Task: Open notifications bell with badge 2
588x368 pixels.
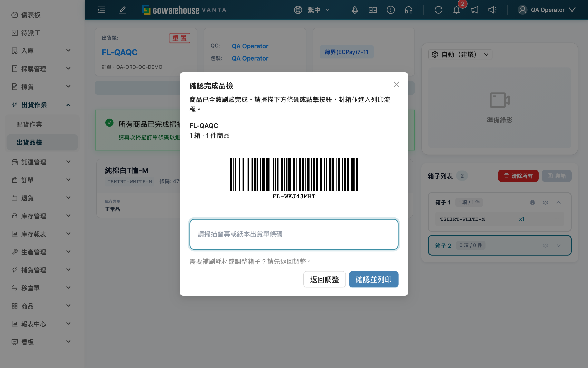Action: (x=457, y=10)
